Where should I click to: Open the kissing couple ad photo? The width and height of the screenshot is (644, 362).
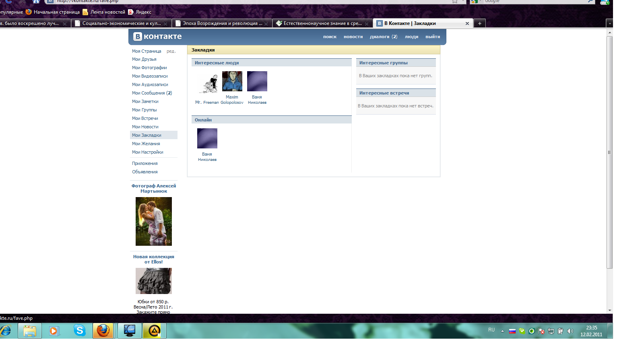154,221
